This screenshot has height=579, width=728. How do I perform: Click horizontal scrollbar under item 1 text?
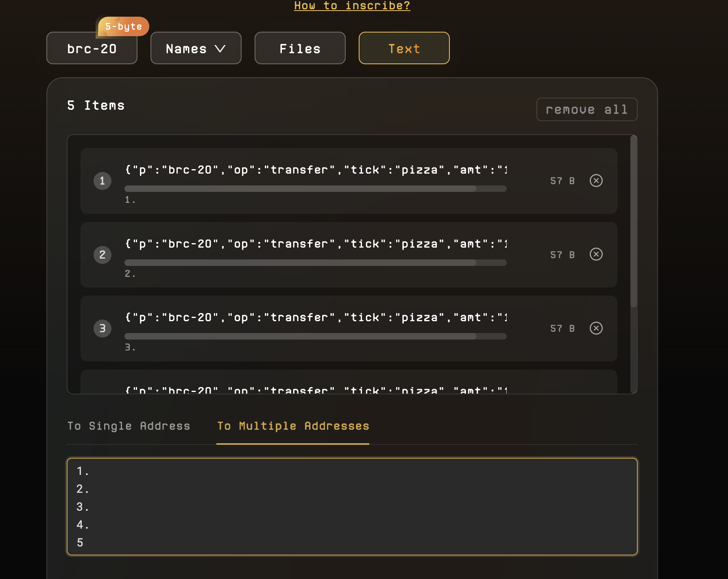pyautogui.click(x=300, y=189)
